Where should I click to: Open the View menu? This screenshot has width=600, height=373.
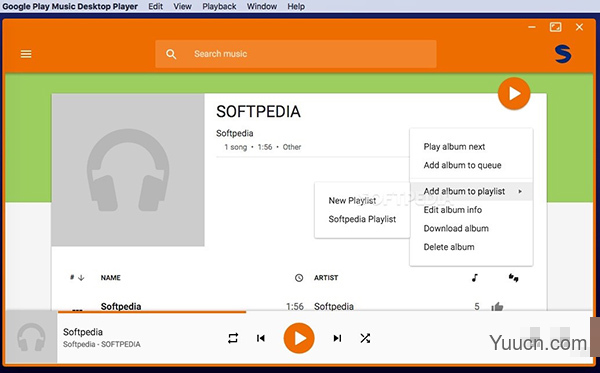coord(182,7)
